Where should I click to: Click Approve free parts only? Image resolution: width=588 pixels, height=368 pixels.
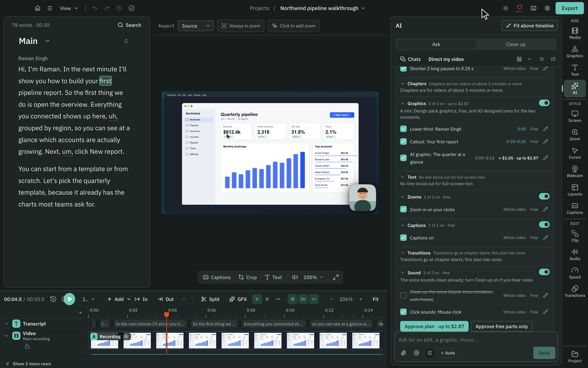502,326
